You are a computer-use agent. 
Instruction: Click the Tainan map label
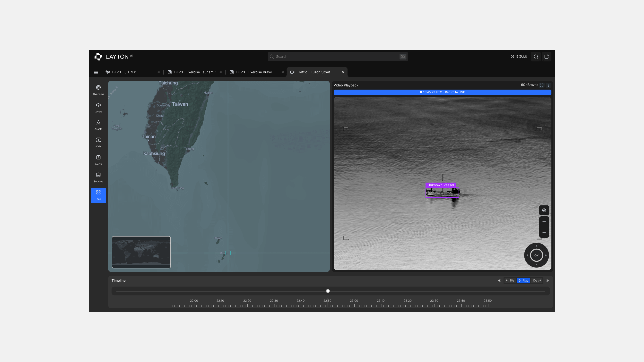pyautogui.click(x=149, y=137)
